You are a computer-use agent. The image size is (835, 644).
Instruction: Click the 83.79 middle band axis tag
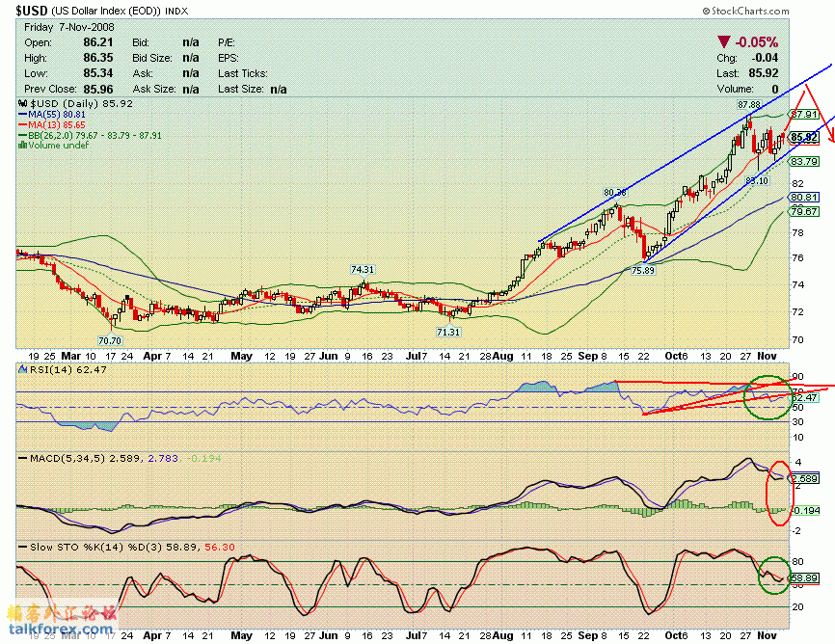point(803,161)
